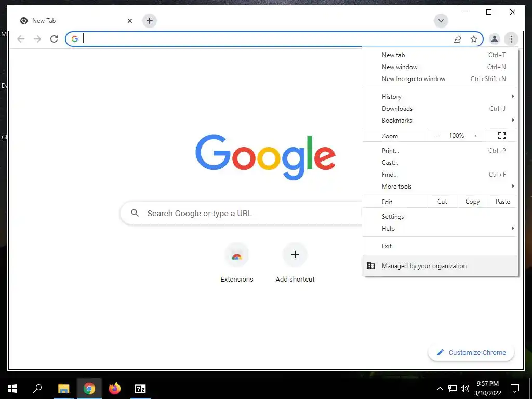Click the Chrome taskbar icon
532x399 pixels.
click(x=89, y=389)
